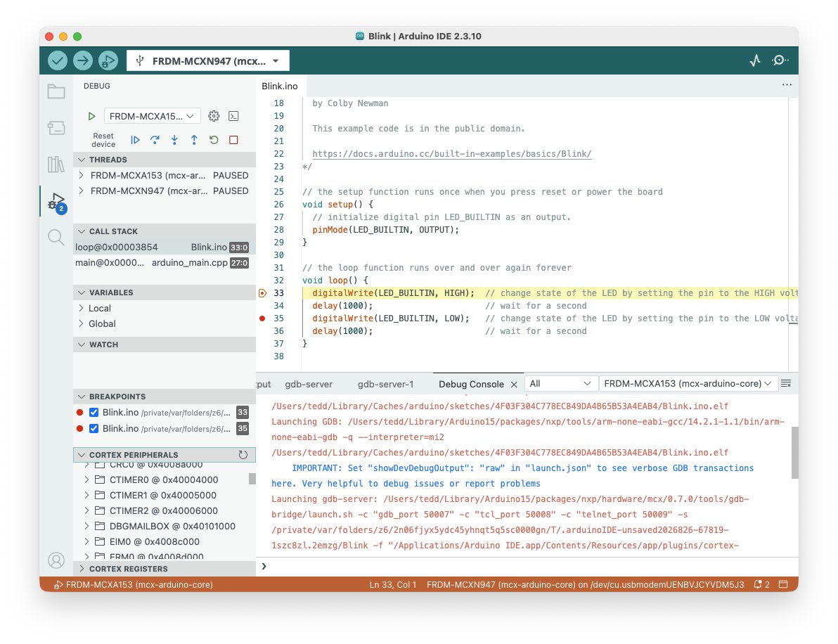
Task: Toggle the Blink.ino line 33 breakpoint checkbox
Action: pyautogui.click(x=94, y=413)
